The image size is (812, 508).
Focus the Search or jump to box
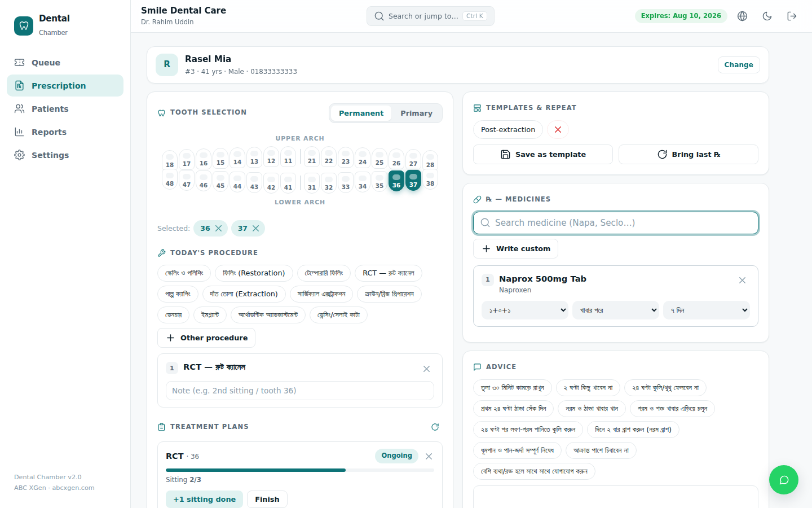[x=430, y=16]
